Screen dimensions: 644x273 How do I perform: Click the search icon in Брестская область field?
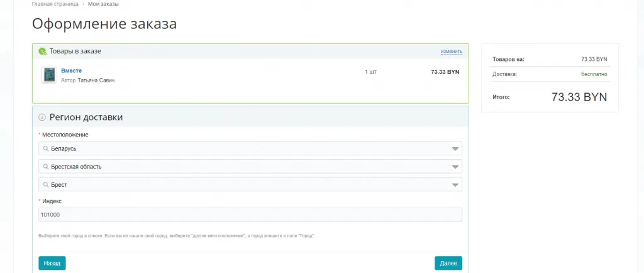click(45, 167)
